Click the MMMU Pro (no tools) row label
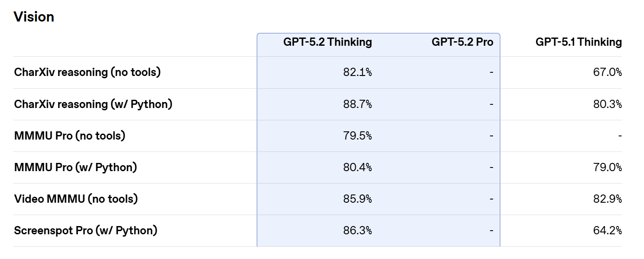 pos(70,136)
